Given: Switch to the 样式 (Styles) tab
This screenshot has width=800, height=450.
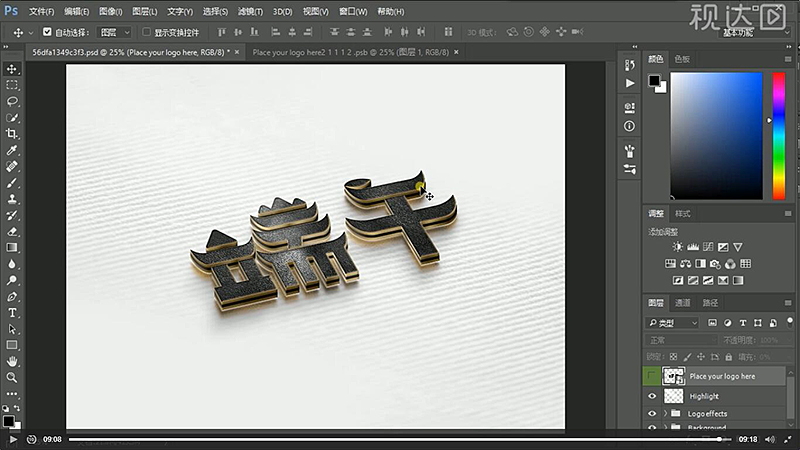Looking at the screenshot, I should (683, 213).
